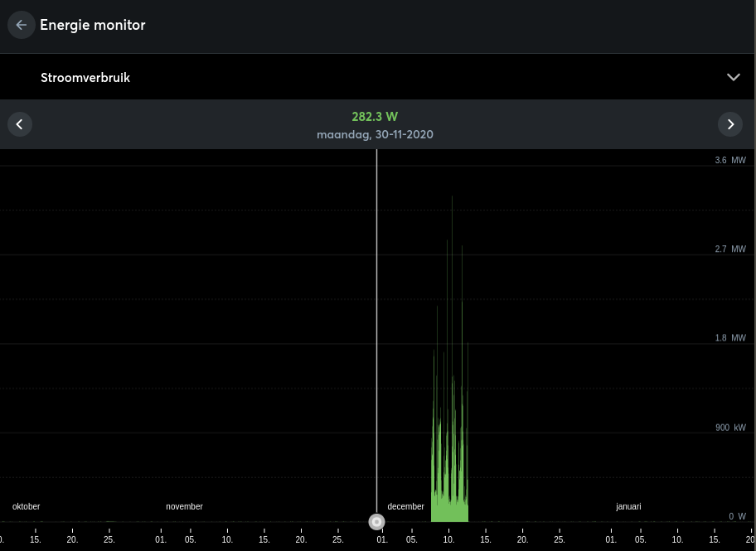Click the december month label
The image size is (756, 551).
pyautogui.click(x=405, y=506)
